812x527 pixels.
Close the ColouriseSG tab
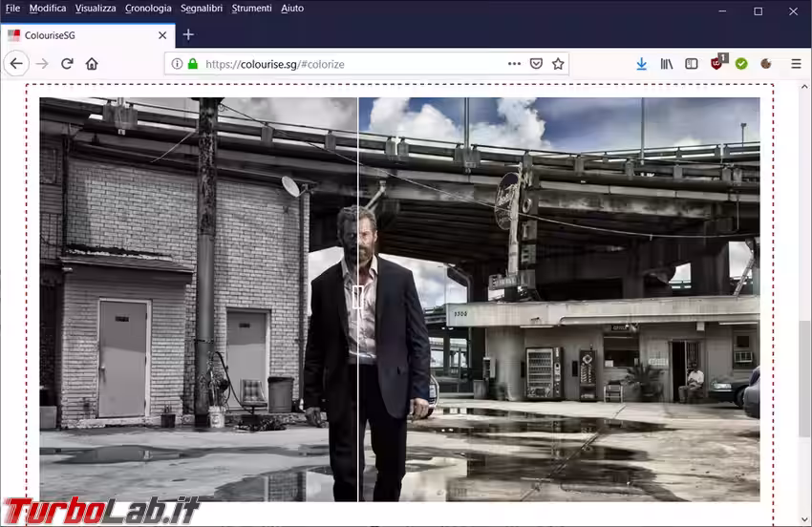(162, 35)
